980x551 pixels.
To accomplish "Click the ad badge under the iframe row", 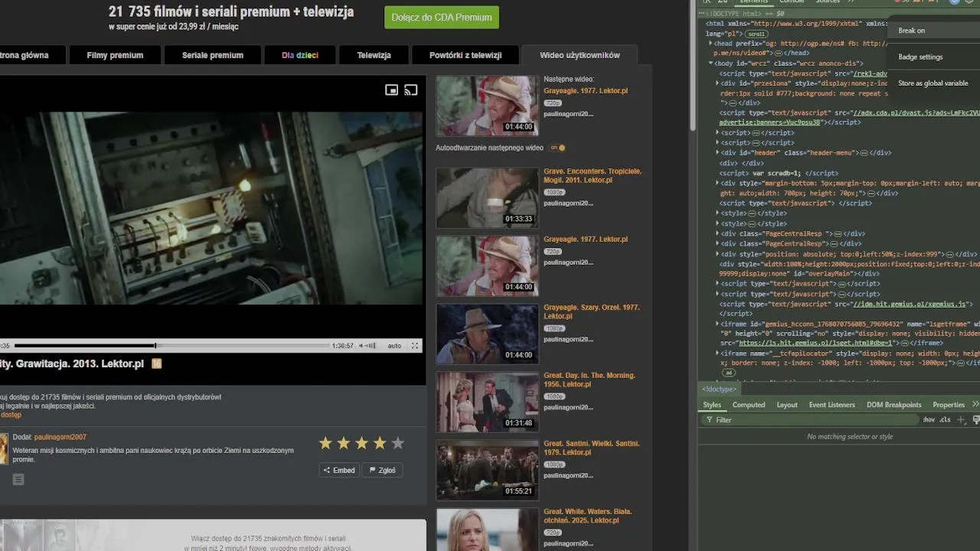I will click(729, 373).
